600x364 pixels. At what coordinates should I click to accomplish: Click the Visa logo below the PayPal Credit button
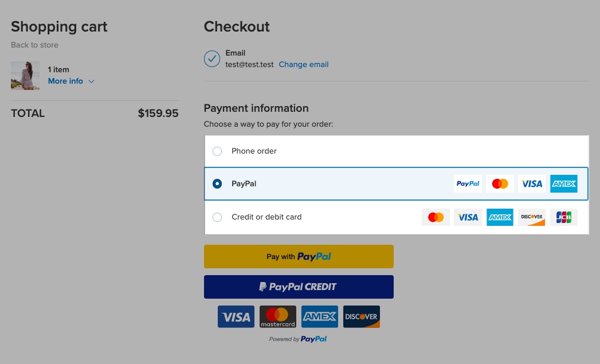[236, 316]
